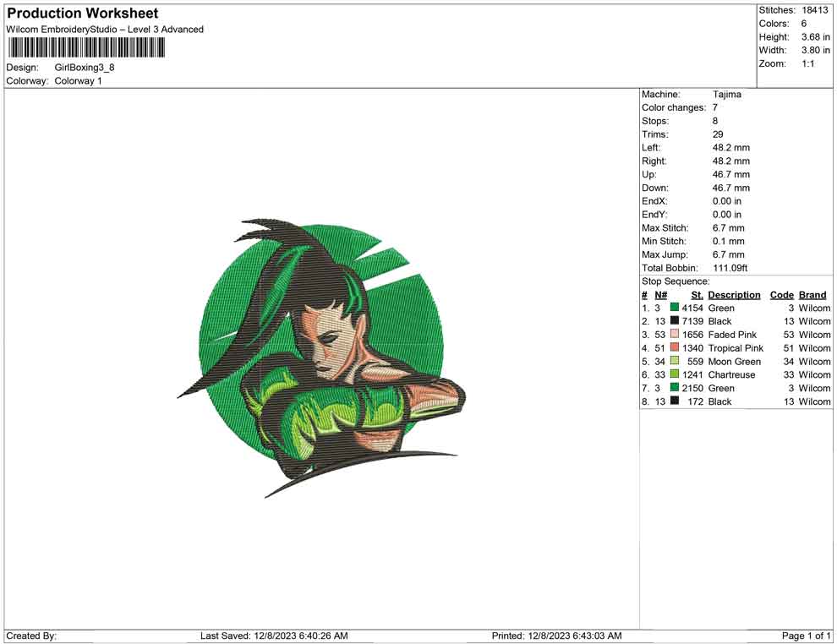Screen dimensions: 837x644
Task: Click the Stops value '8'
Action: point(715,121)
